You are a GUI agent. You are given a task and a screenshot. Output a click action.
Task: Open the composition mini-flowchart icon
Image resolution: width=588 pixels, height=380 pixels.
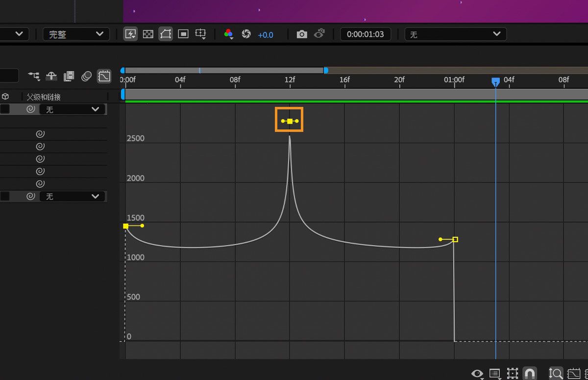pos(34,76)
